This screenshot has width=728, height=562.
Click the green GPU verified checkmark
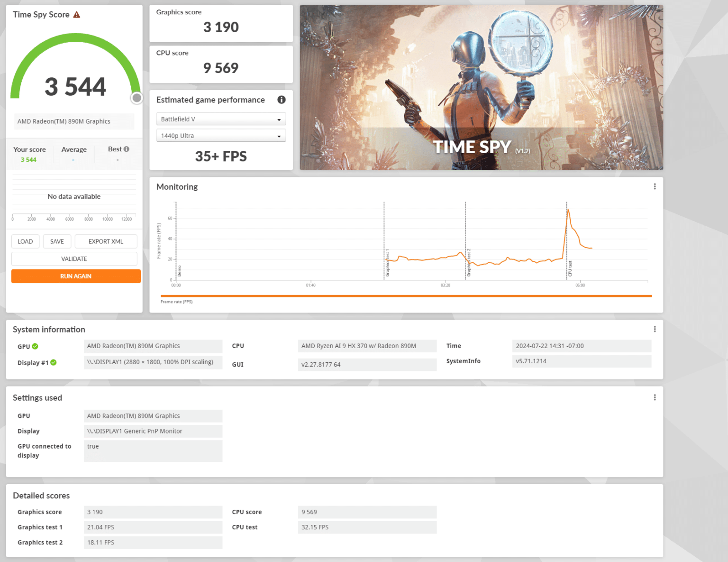click(x=35, y=346)
